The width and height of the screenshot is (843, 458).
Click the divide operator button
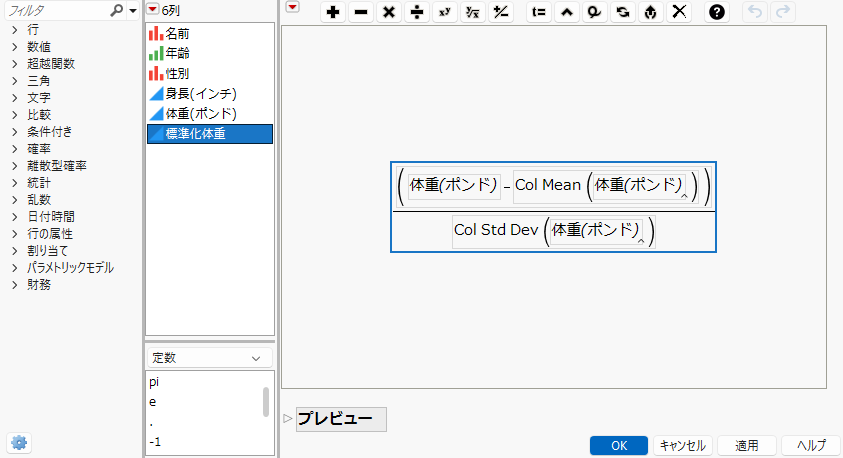[x=417, y=12]
